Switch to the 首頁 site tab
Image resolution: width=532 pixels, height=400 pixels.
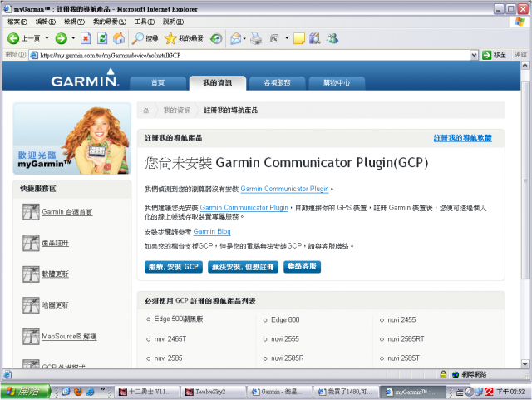coord(158,83)
